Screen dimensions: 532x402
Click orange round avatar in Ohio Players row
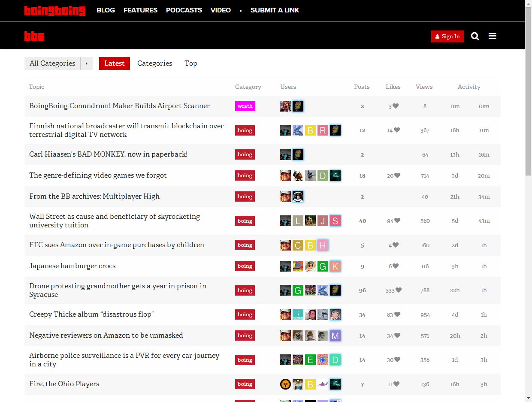[x=285, y=384]
